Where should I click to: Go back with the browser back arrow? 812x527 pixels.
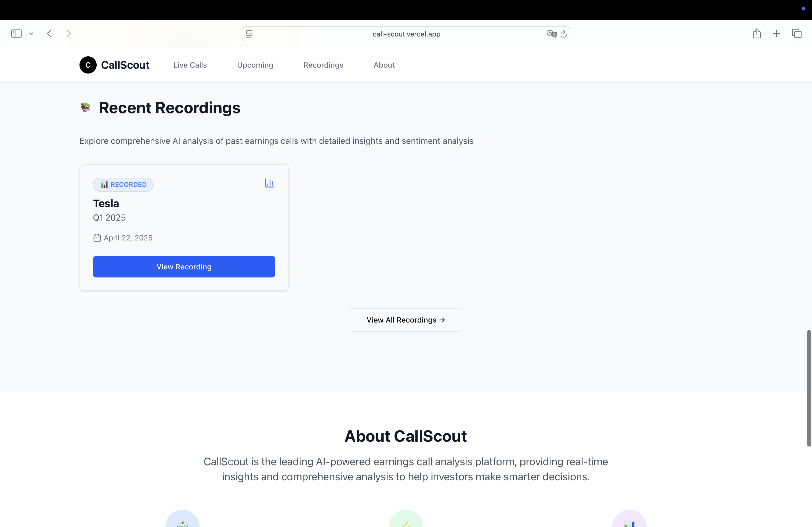pos(49,33)
